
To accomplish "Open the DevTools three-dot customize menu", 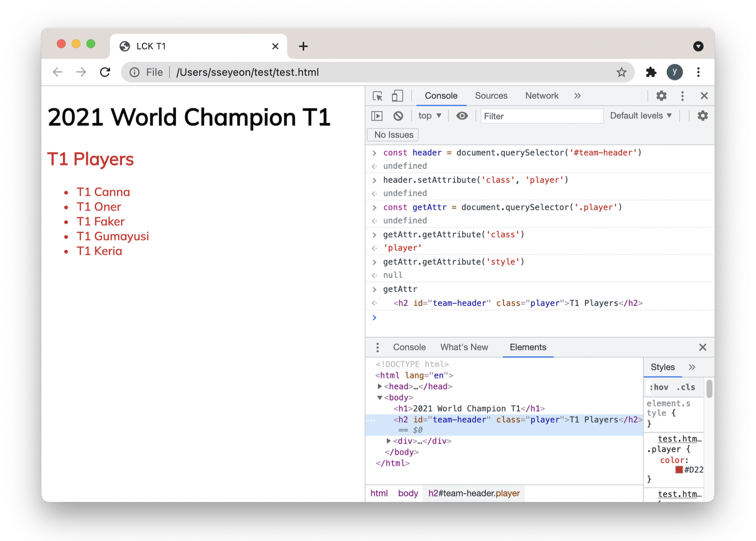I will coord(682,96).
